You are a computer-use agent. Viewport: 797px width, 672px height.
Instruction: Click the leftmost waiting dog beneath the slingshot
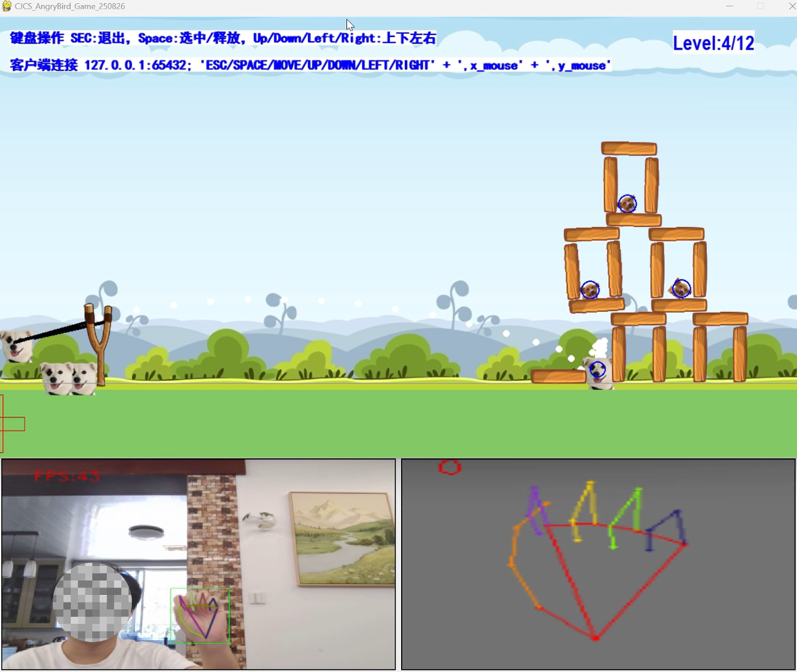tap(56, 378)
